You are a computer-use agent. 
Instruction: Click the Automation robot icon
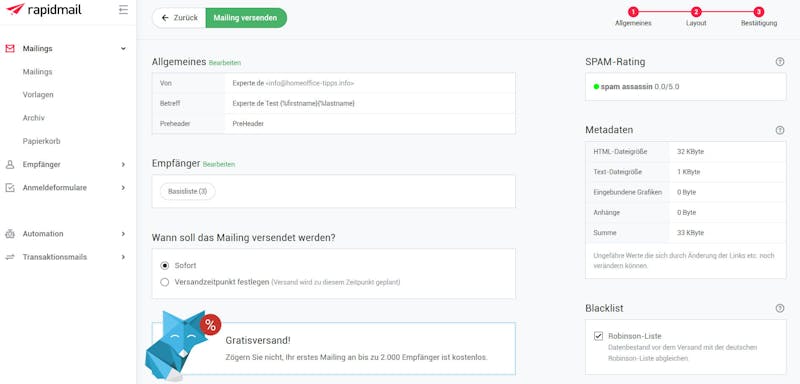tap(10, 234)
